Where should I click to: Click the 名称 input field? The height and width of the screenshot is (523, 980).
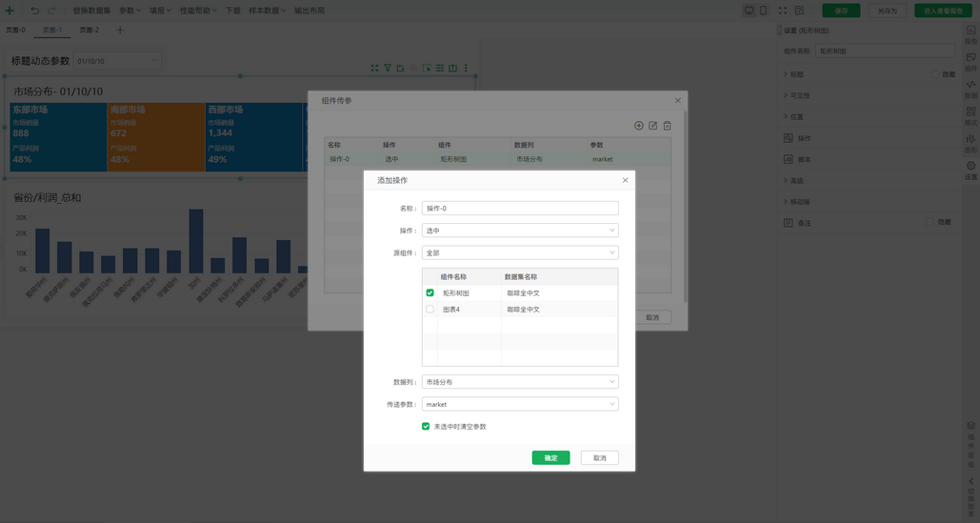coord(520,208)
